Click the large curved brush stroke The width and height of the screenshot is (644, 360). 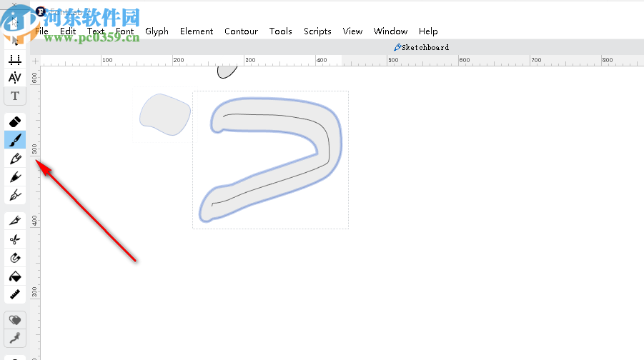(x=270, y=159)
